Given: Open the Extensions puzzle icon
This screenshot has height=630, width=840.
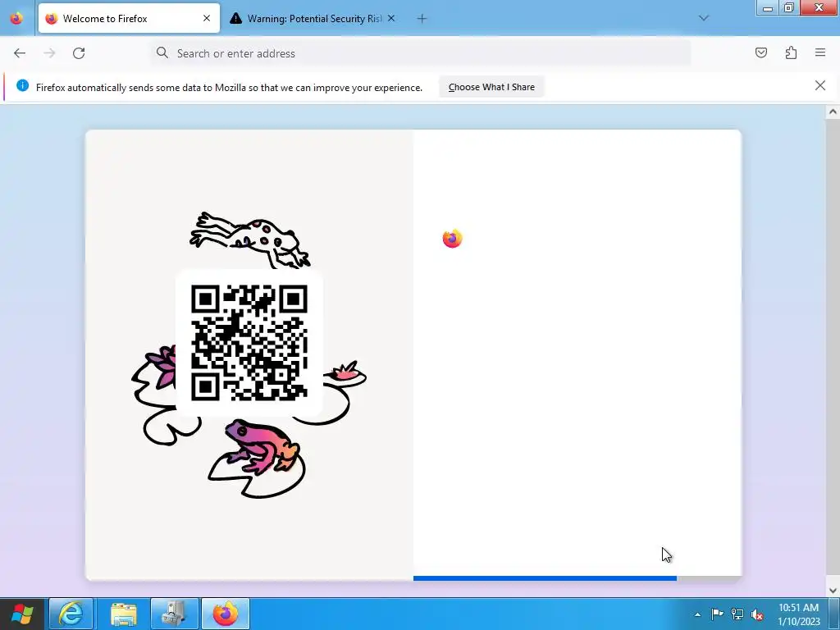Looking at the screenshot, I should pos(791,52).
